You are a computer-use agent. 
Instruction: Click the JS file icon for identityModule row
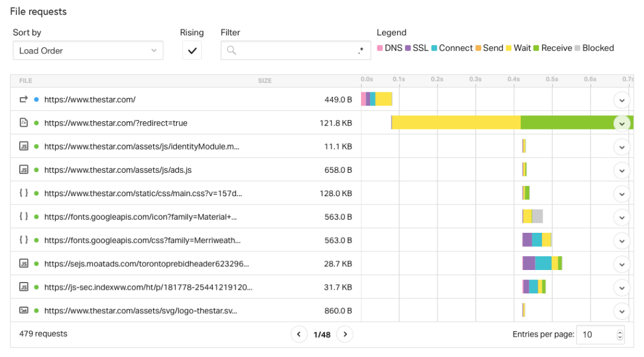[24, 146]
